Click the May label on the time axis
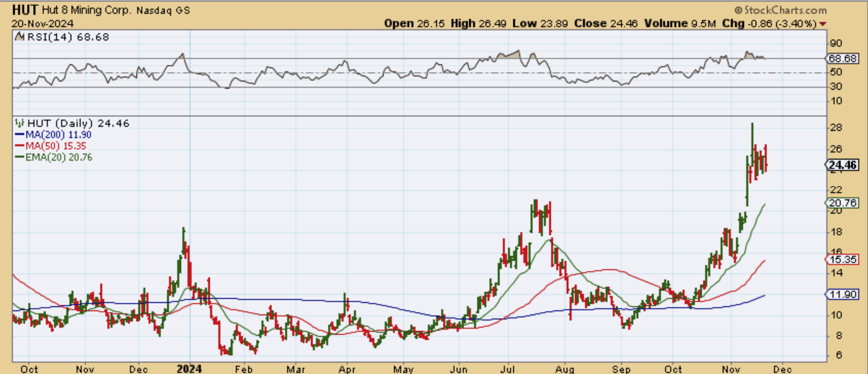 [403, 369]
